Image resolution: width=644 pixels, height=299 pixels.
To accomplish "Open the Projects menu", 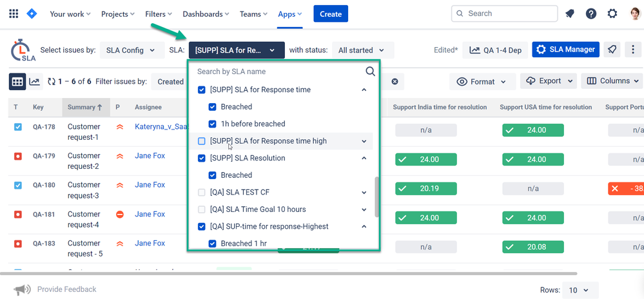I will click(x=118, y=14).
